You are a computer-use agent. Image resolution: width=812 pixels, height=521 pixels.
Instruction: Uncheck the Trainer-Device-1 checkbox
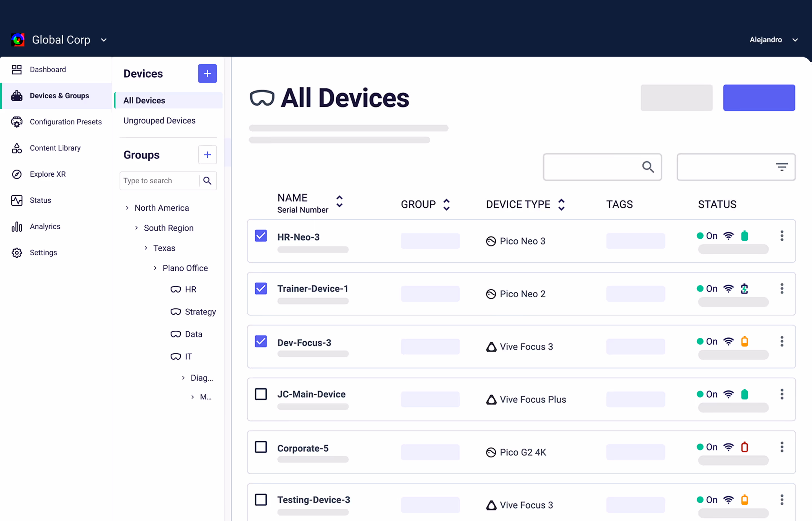pyautogui.click(x=261, y=289)
